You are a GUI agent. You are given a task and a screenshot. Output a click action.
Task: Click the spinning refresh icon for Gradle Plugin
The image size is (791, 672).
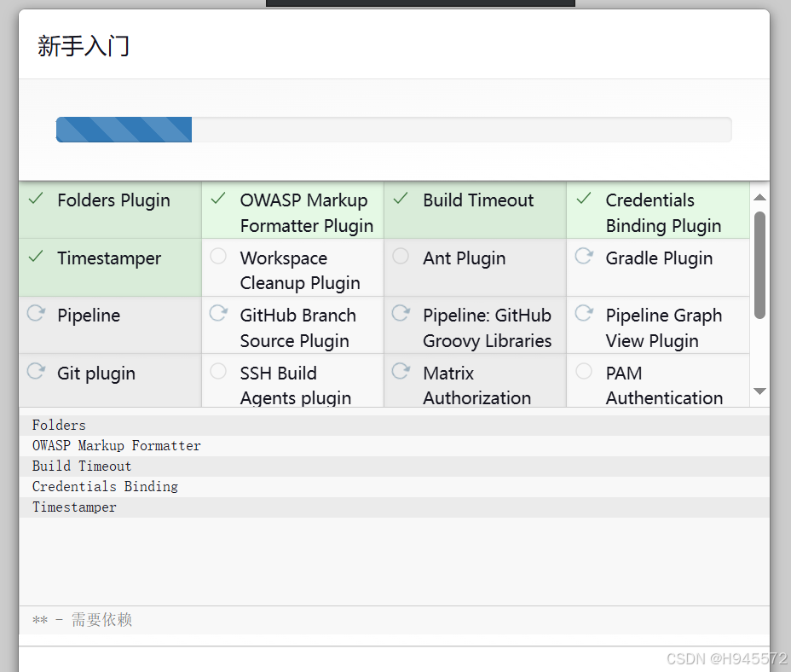(x=584, y=256)
